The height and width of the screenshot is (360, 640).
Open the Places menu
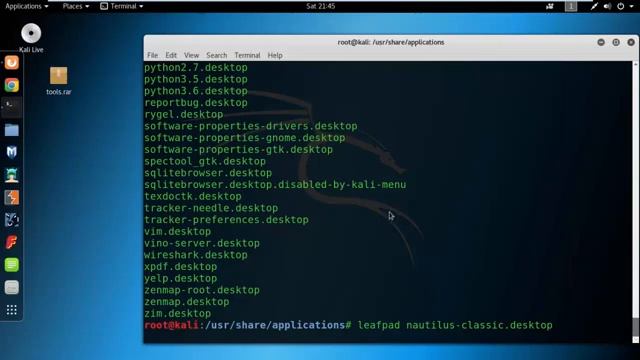point(76,6)
